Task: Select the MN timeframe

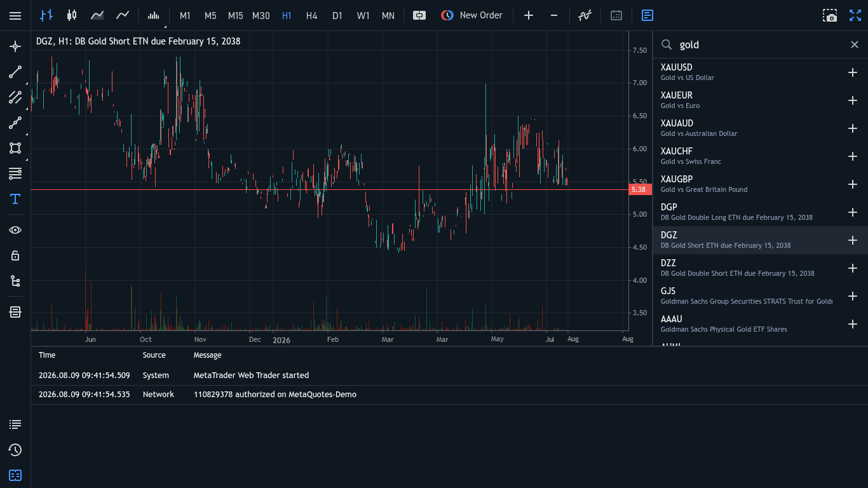Action: tap(388, 15)
